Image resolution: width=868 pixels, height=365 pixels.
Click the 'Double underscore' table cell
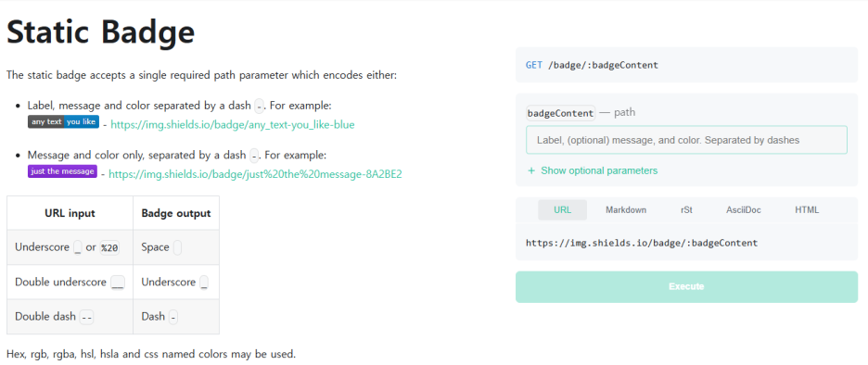[x=70, y=282]
